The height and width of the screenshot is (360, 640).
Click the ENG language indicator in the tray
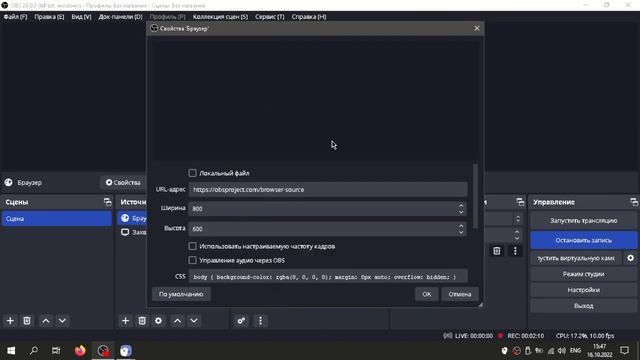tap(575, 351)
